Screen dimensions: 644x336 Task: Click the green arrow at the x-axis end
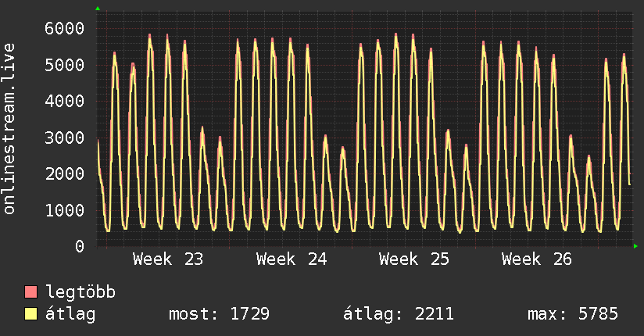click(x=635, y=246)
